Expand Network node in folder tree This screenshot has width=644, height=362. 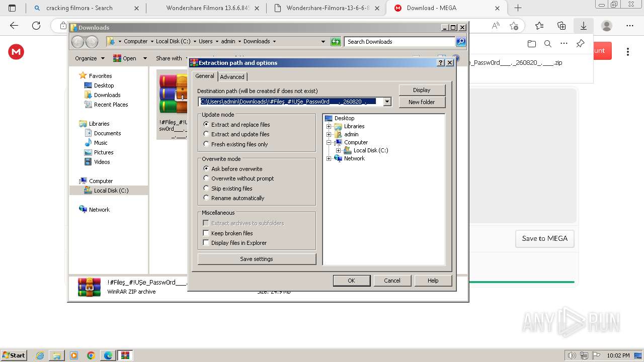329,158
